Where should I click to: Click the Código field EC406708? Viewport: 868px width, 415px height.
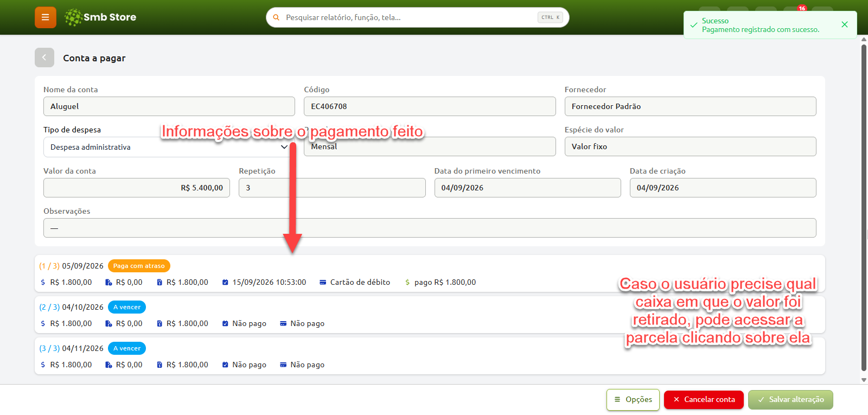pyautogui.click(x=430, y=106)
